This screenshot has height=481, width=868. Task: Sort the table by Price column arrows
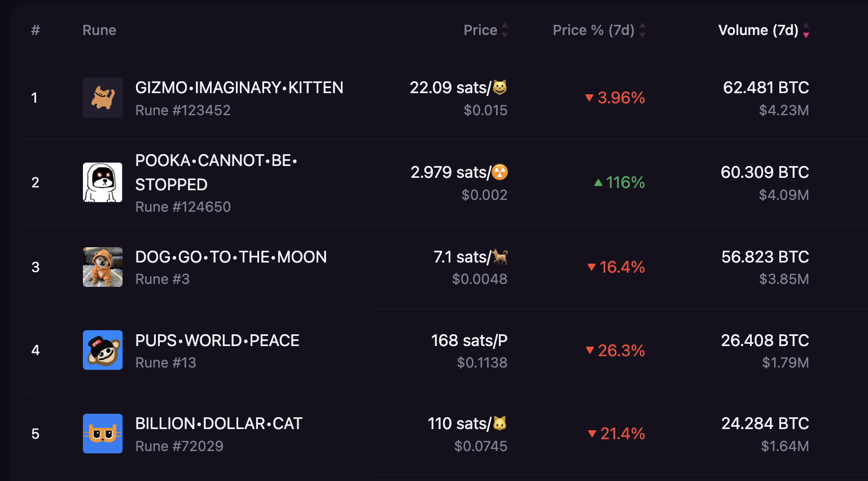coord(505,30)
